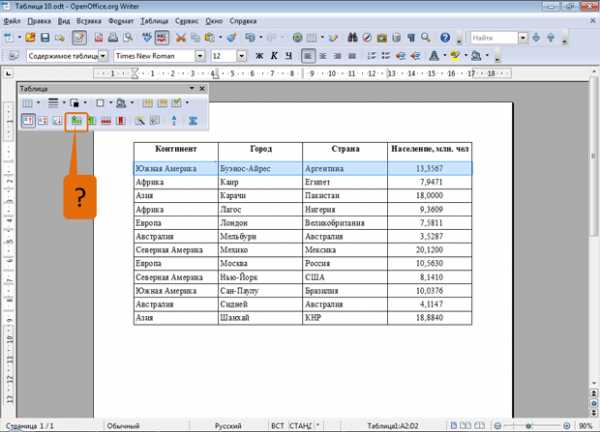
Task: Click the Print file icon
Action: click(x=113, y=37)
